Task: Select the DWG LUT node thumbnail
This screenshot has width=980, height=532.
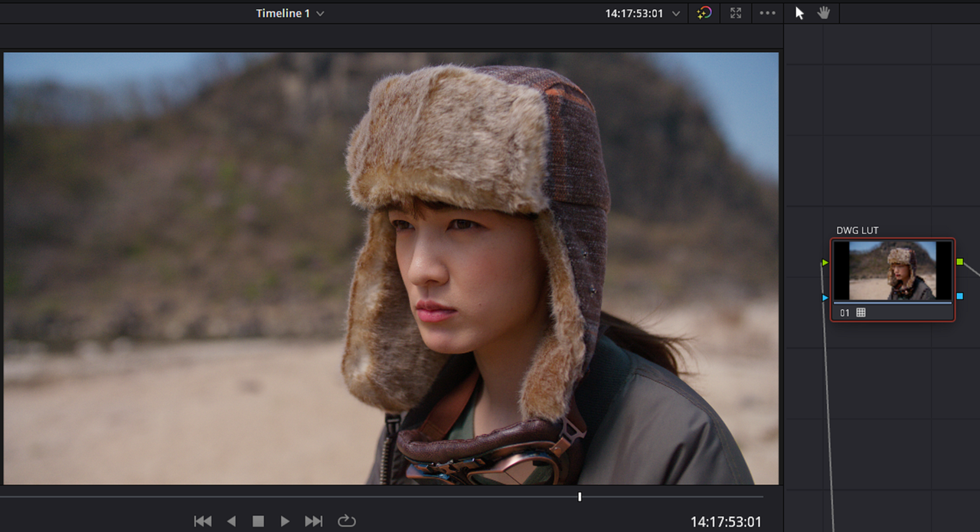Action: click(893, 271)
